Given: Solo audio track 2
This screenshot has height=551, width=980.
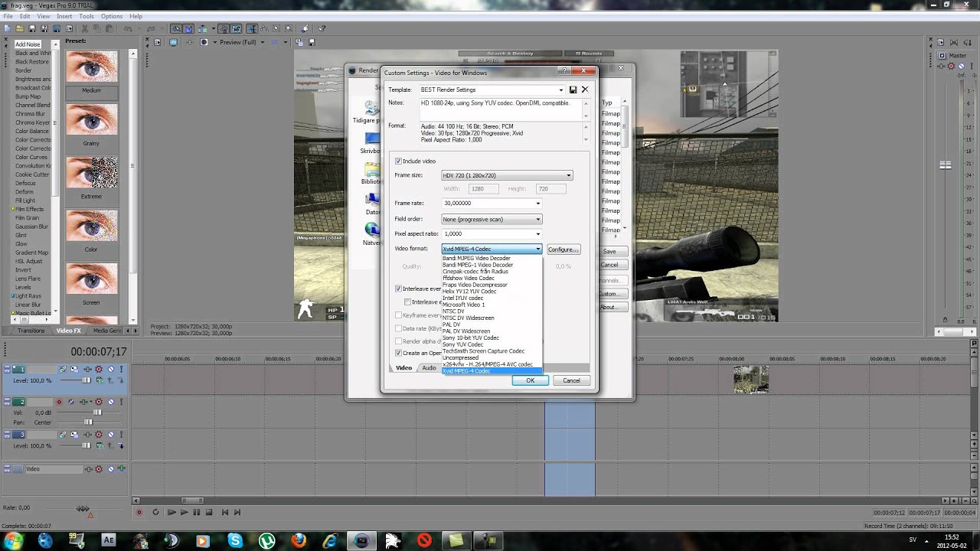Looking at the screenshot, I should tap(121, 402).
